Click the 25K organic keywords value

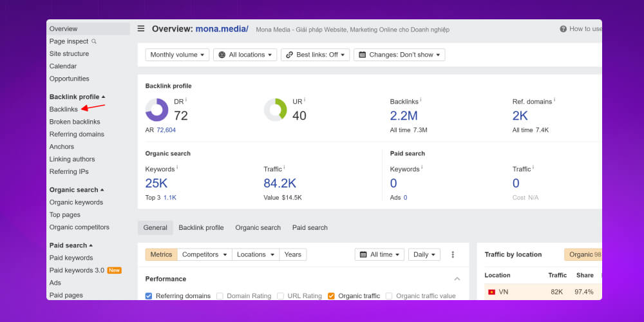coord(156,184)
